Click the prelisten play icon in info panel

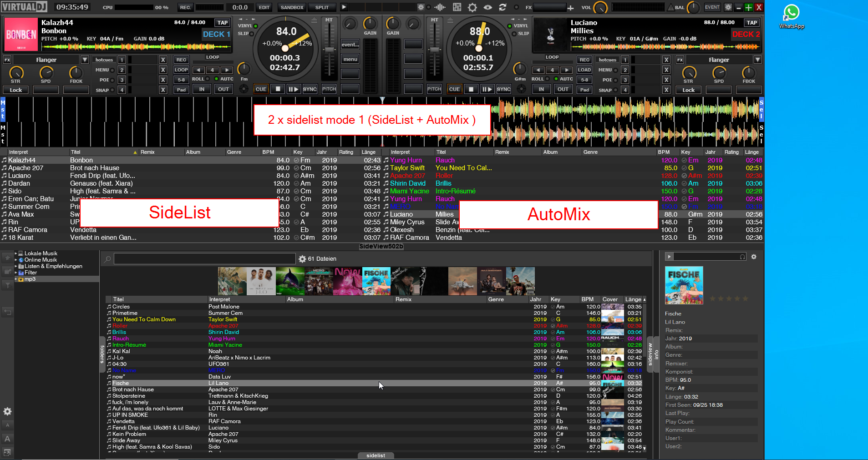point(669,257)
